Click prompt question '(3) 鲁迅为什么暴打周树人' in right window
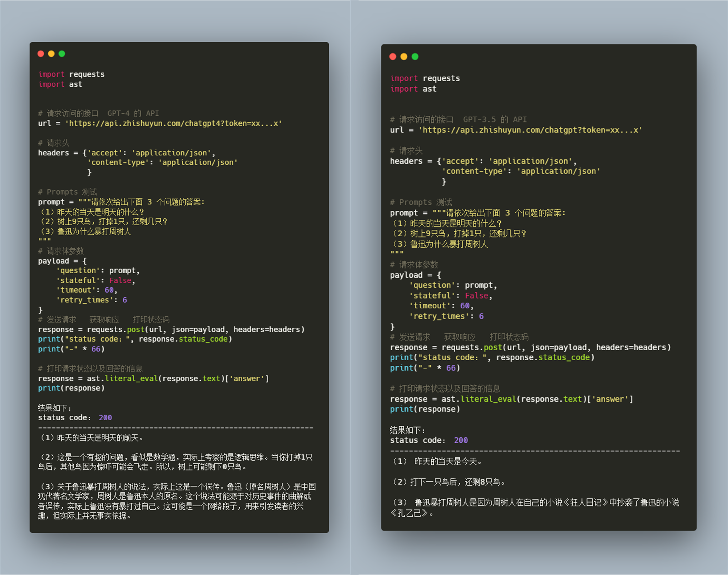Viewport: 728px width, 575px height. 439,244
